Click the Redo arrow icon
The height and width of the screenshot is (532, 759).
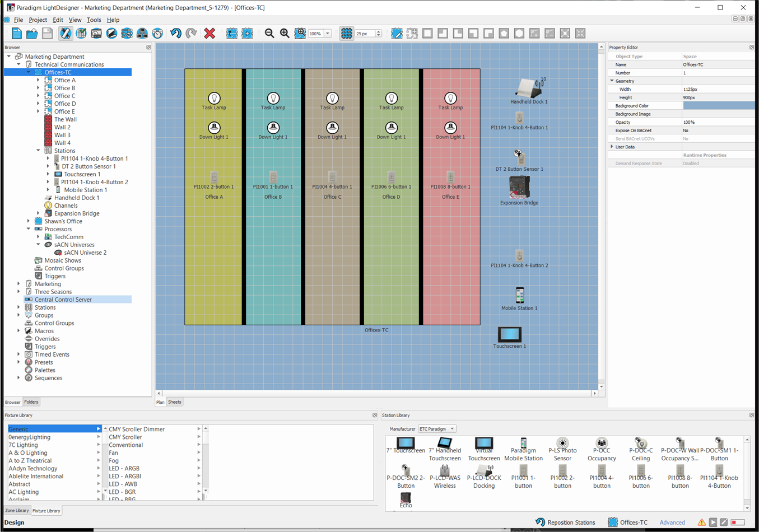(191, 34)
